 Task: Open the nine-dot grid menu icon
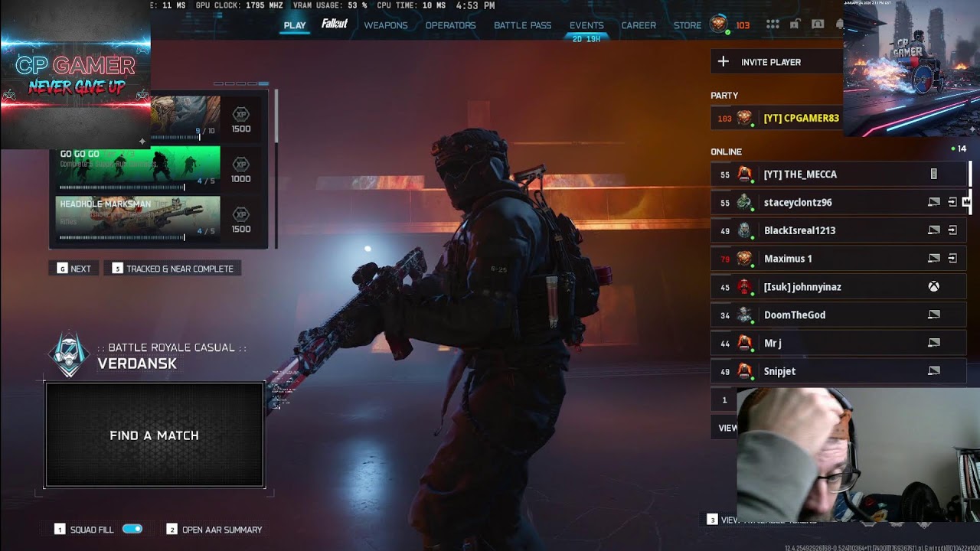tap(773, 24)
